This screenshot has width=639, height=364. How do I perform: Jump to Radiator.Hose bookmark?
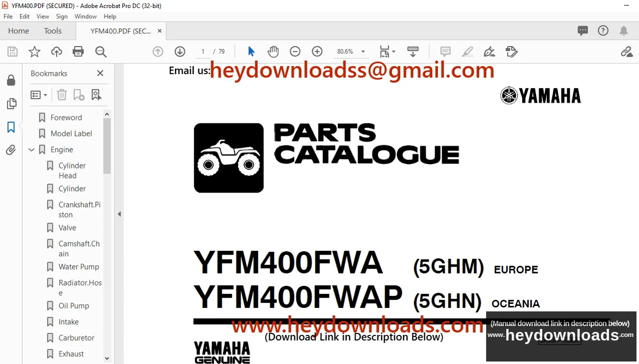80,288
